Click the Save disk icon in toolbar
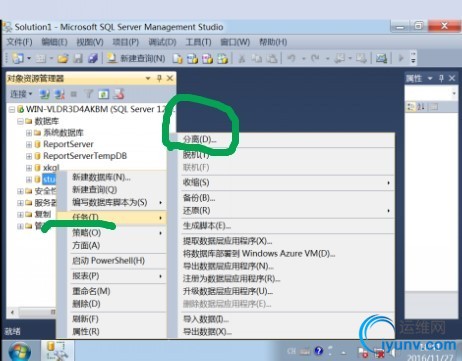This screenshot has height=361, width=462. point(78,59)
